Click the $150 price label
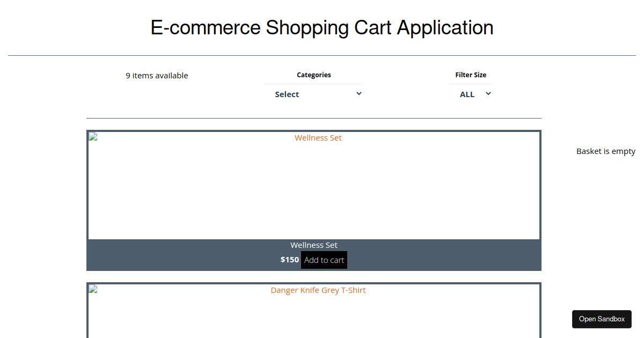 tap(289, 259)
